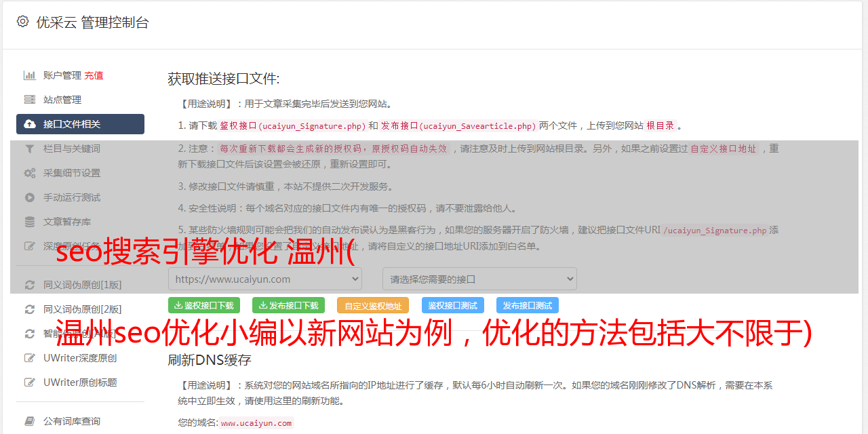This screenshot has height=434, width=868.
Task: Click the database icon next to 文章暂存库
Action: pos(30,222)
